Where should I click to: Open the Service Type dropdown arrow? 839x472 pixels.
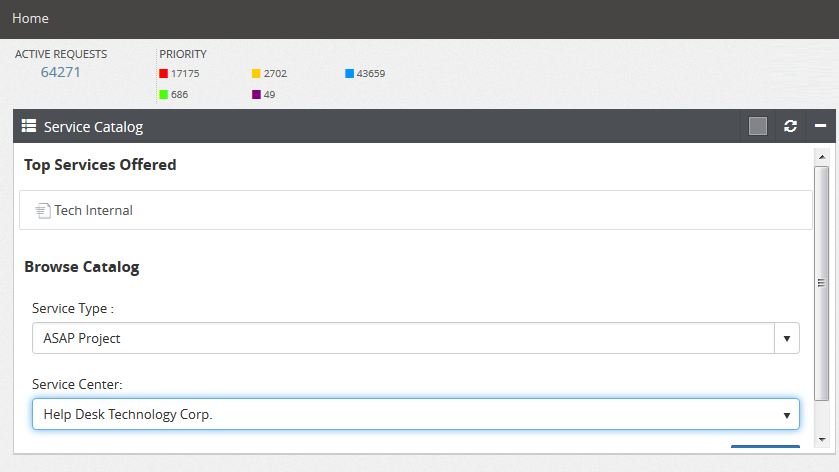coord(787,338)
